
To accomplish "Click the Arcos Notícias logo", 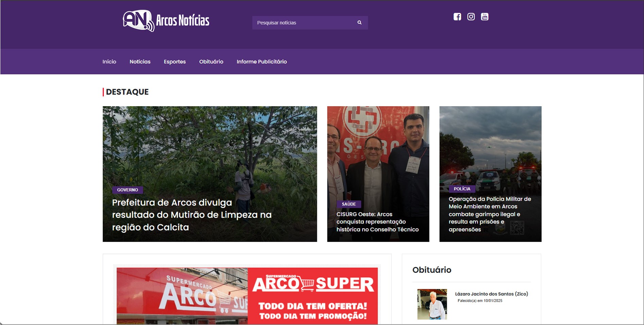I will (x=166, y=21).
